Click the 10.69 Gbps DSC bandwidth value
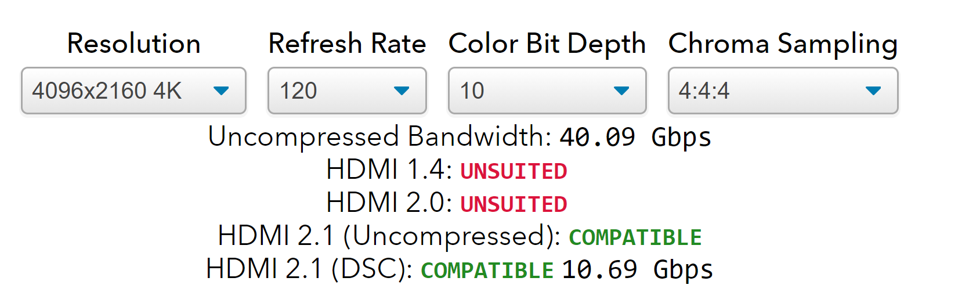Screen dimensions: 980x292 (637, 270)
